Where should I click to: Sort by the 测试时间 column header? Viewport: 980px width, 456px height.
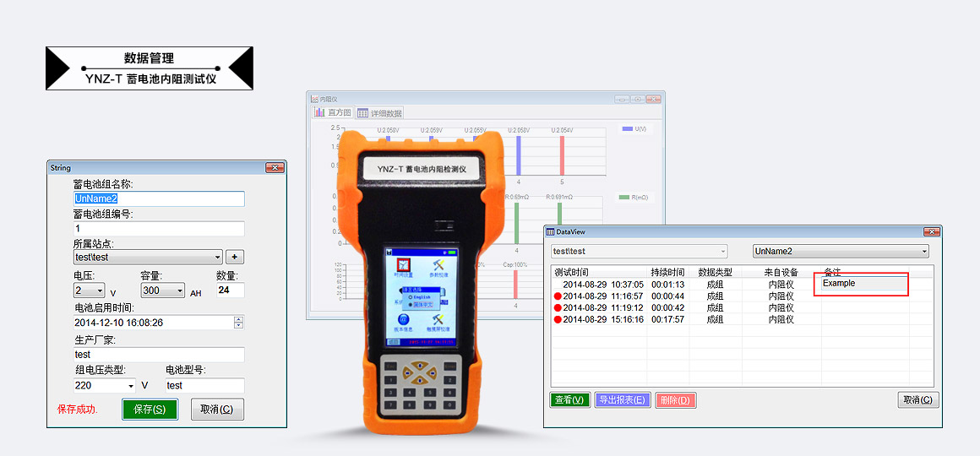[599, 273]
